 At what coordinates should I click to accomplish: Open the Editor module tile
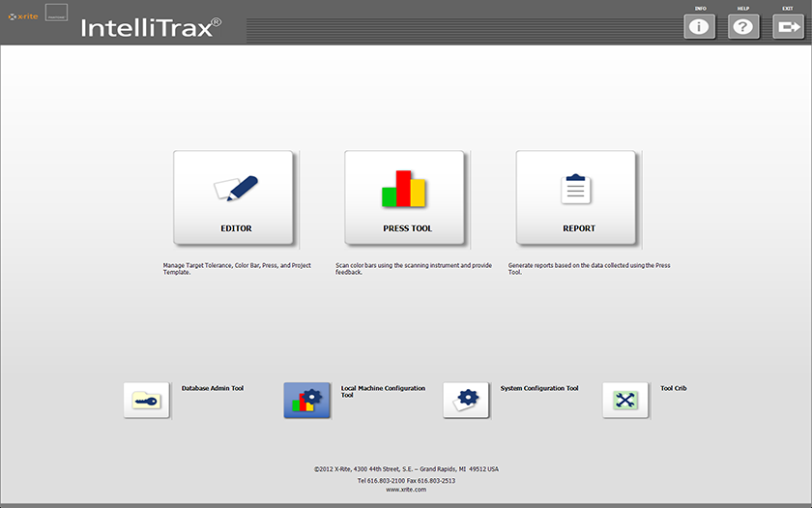pyautogui.click(x=234, y=197)
